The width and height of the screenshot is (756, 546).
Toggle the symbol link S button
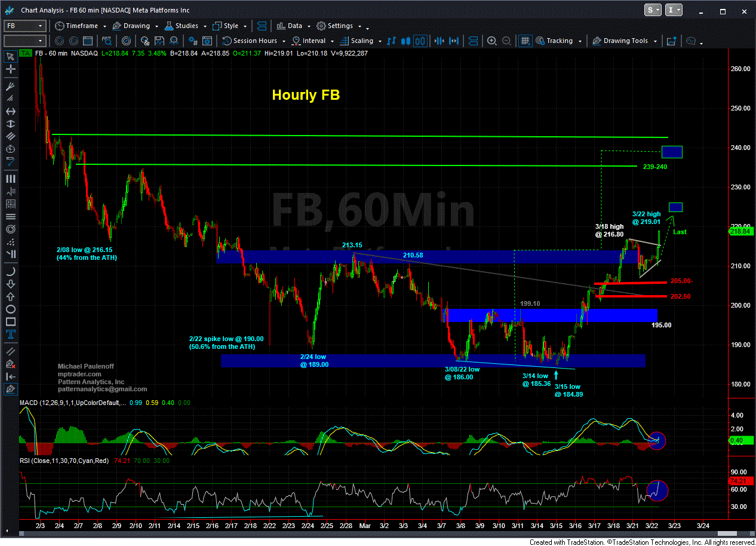[654, 10]
